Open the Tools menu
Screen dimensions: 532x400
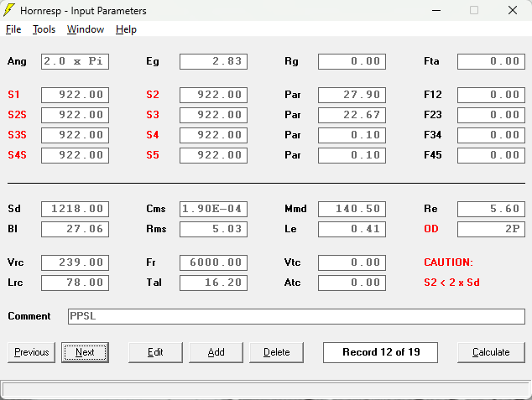(x=44, y=29)
